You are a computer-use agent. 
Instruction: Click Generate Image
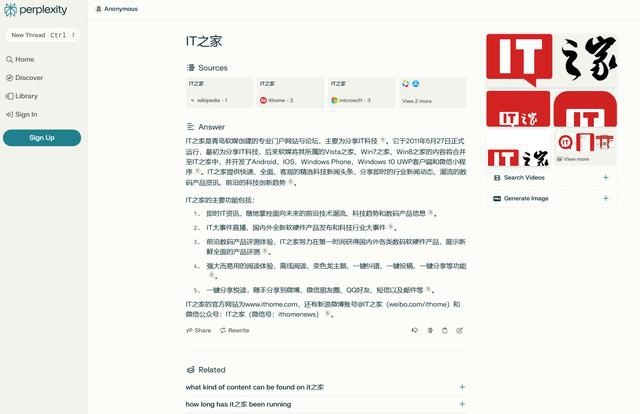(x=551, y=198)
